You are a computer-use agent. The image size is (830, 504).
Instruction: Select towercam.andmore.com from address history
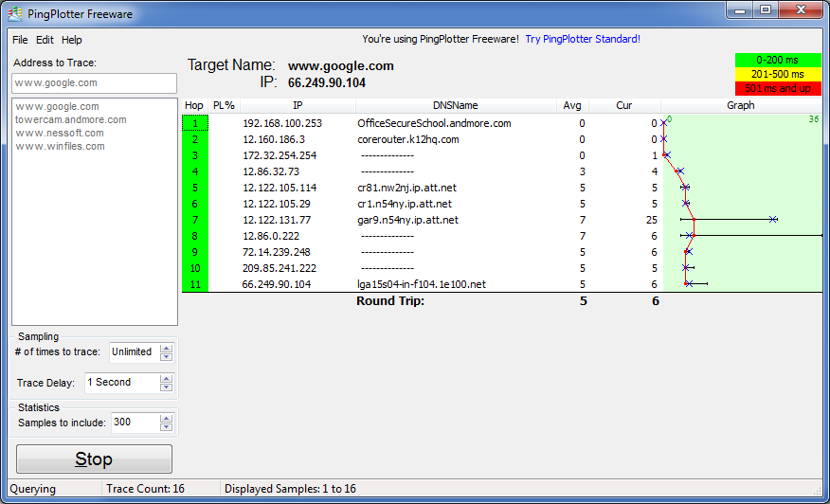click(x=71, y=120)
